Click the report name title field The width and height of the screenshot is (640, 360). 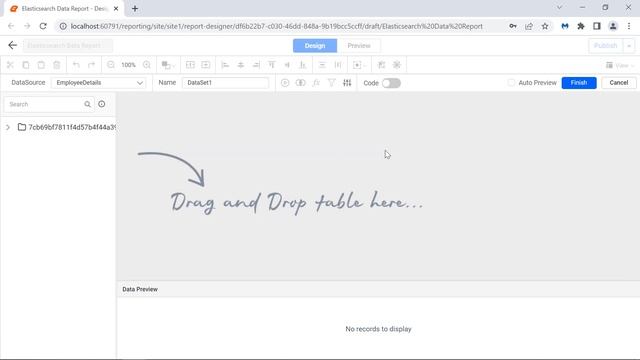pos(68,46)
